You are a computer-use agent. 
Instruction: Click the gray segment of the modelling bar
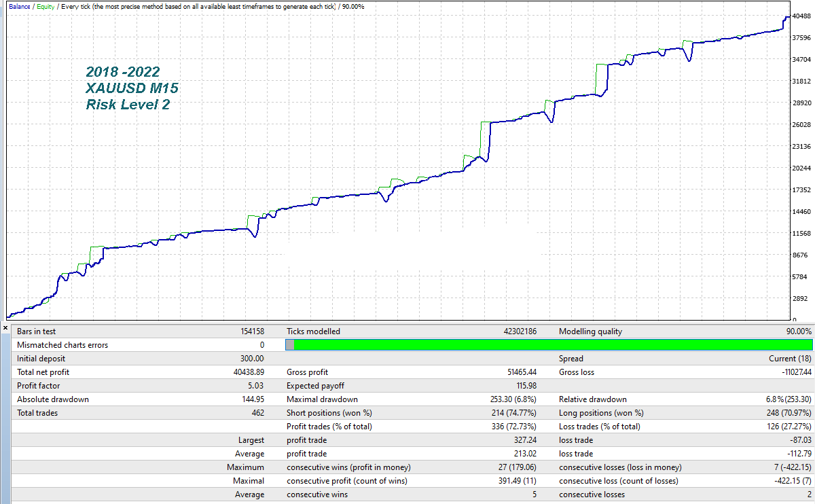(290, 345)
